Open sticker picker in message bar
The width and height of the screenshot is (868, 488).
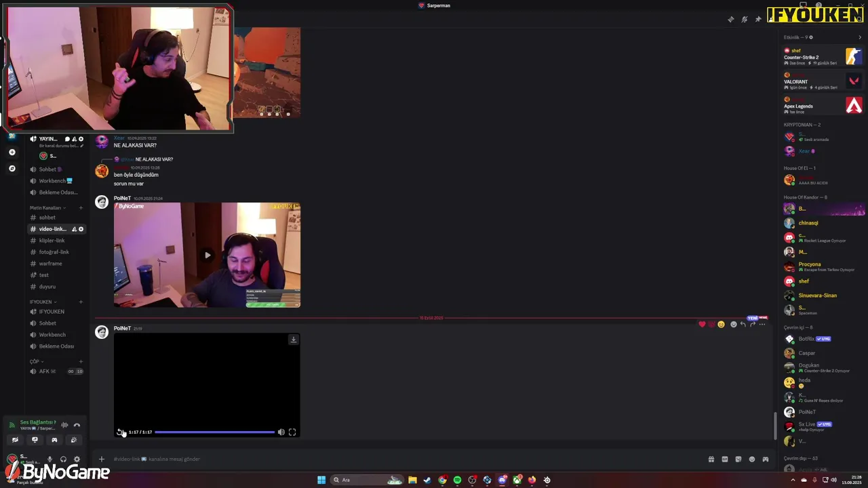pyautogui.click(x=738, y=459)
